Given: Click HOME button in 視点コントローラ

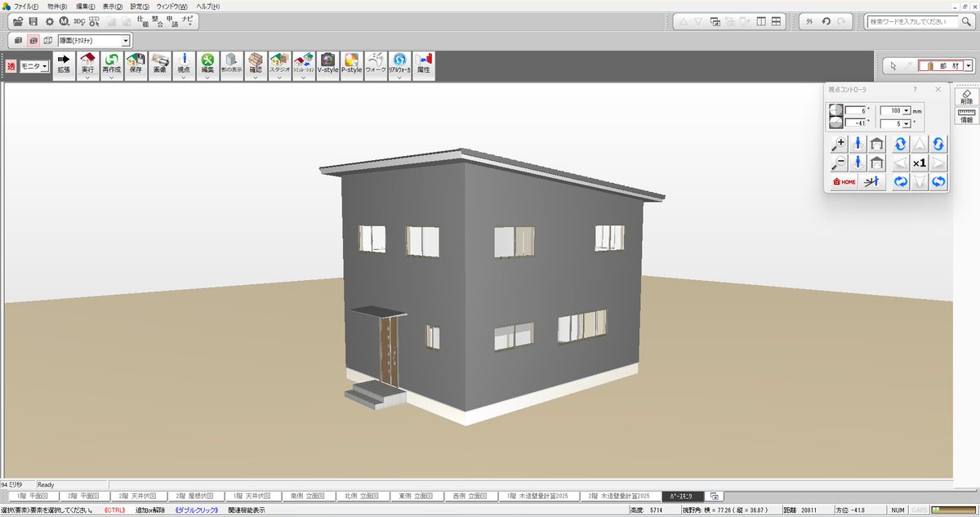Looking at the screenshot, I should [x=844, y=182].
